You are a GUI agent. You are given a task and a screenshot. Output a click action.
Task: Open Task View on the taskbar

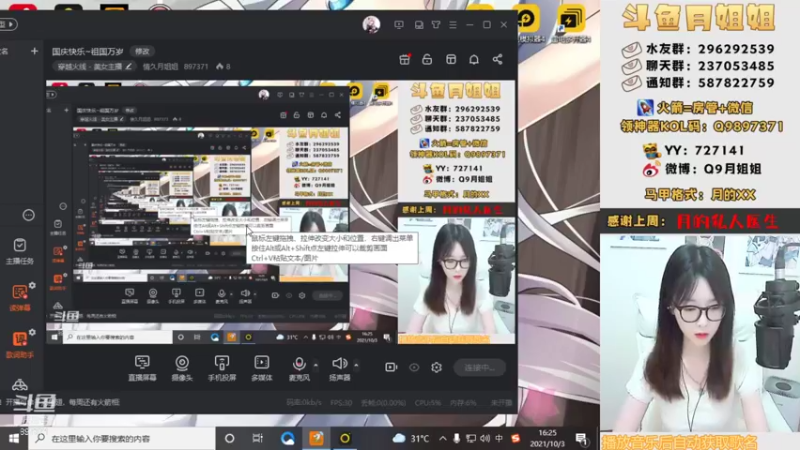pos(258,438)
